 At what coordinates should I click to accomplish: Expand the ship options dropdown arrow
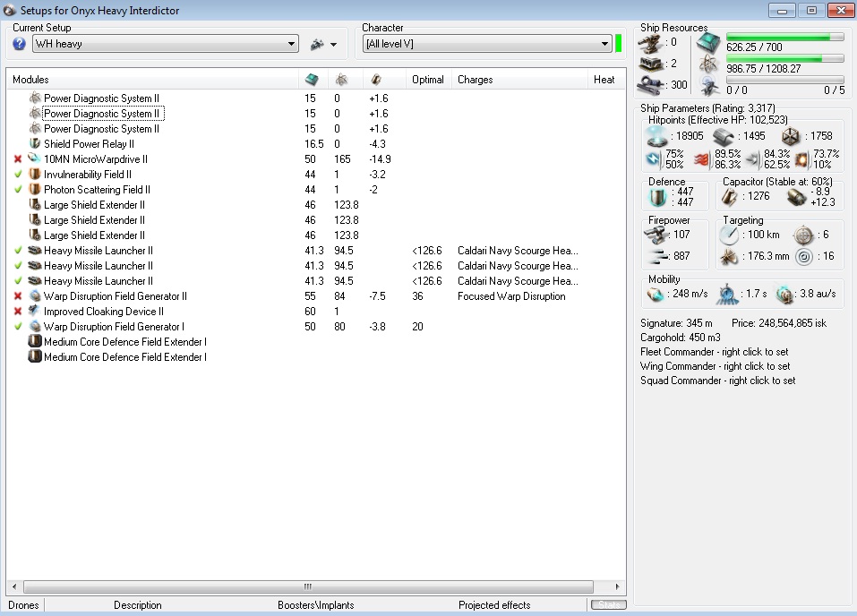[333, 44]
